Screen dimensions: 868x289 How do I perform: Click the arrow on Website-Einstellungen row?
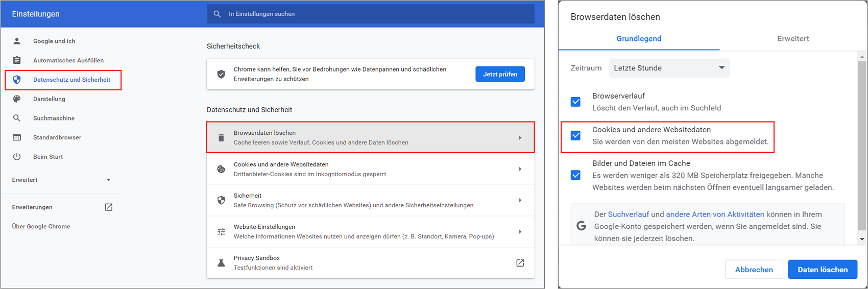coord(520,232)
